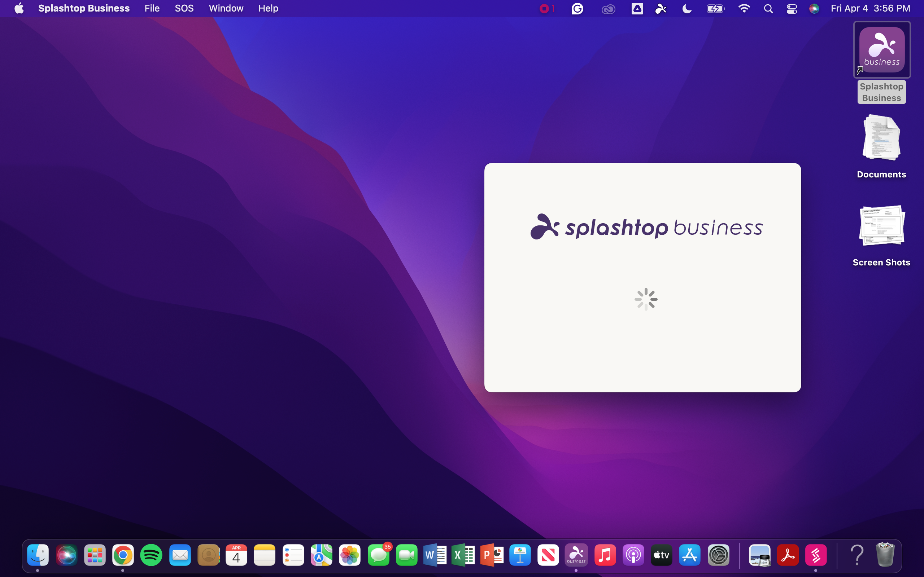Expand the Wi-Fi status menu
Screen dimensions: 924x577
(744, 8)
